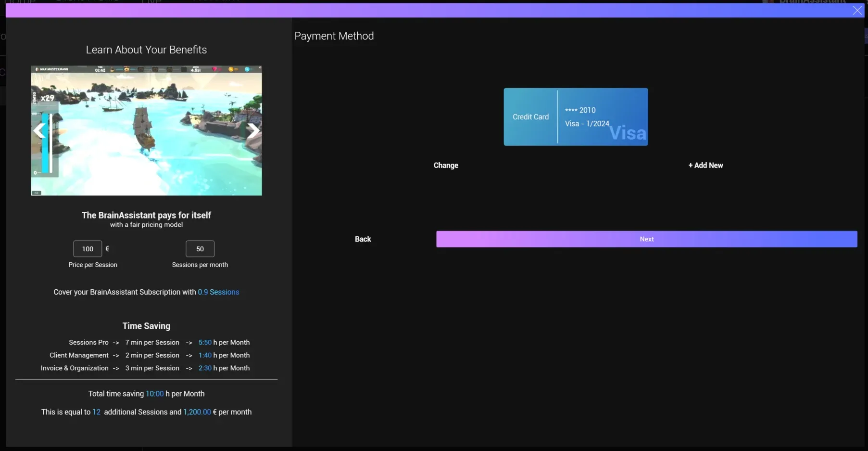Click the 0.9 Sessions highlighted text

pos(218,292)
